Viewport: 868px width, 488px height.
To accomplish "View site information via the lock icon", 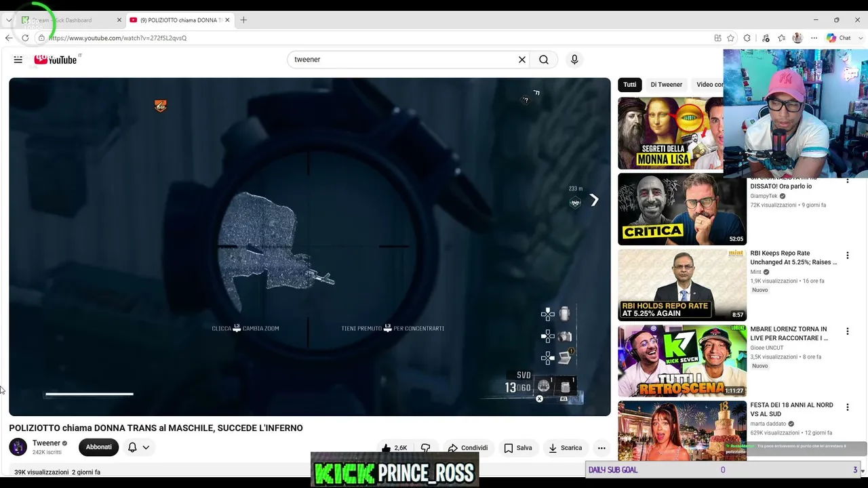I will (41, 38).
